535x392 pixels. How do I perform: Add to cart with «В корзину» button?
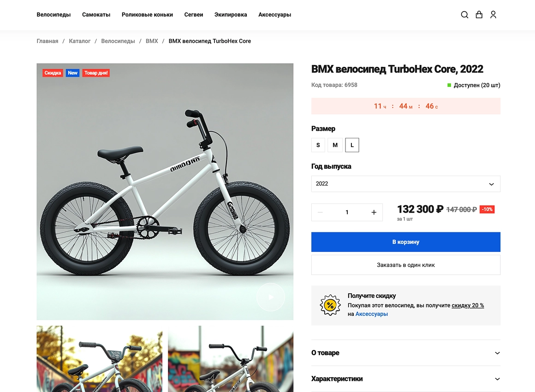pyautogui.click(x=405, y=242)
